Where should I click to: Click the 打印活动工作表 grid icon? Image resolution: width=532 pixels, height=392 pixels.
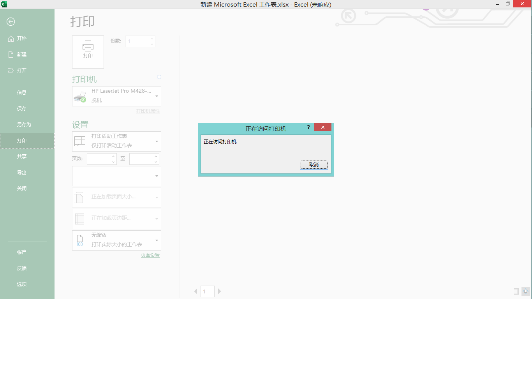(80, 141)
